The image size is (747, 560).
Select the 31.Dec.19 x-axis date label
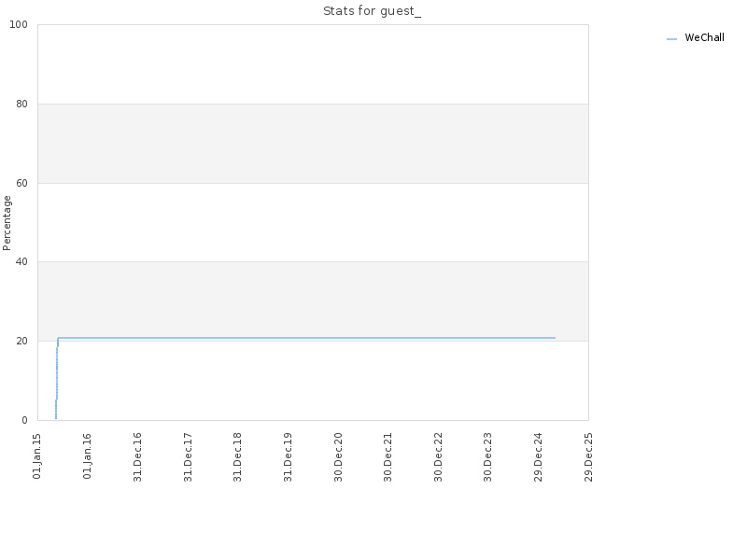(x=288, y=457)
